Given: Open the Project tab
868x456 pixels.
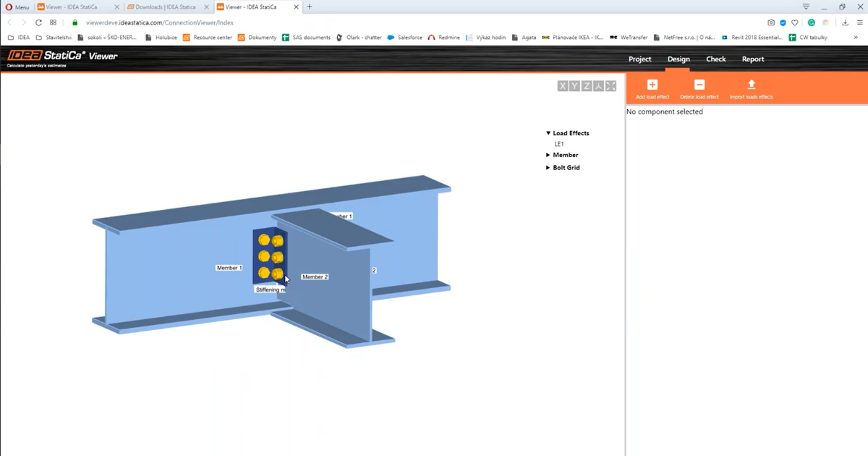Looking at the screenshot, I should [x=639, y=59].
